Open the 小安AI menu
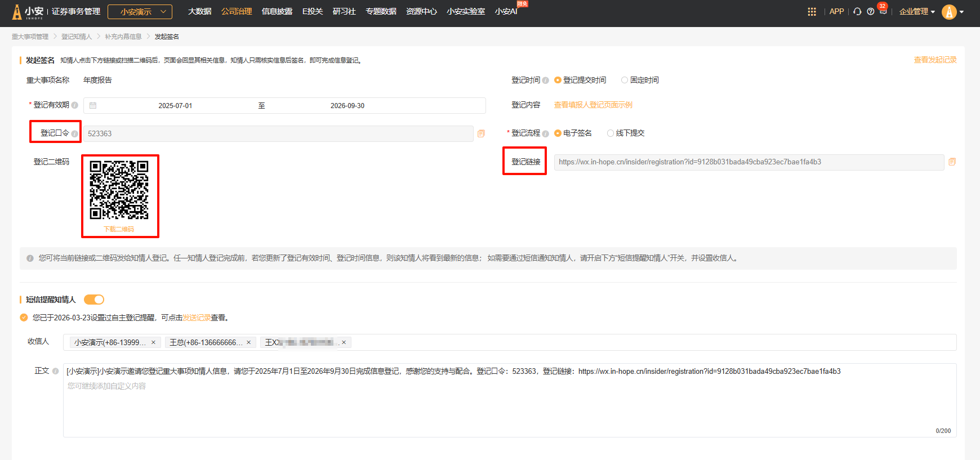 click(506, 12)
